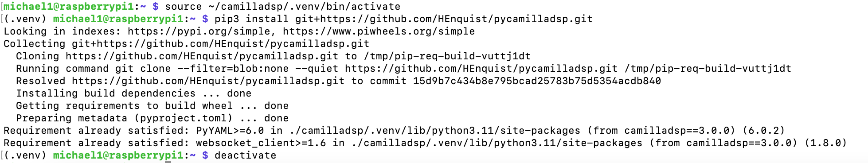
Task: Click the (6.0.2) version at line end
Action: (x=764, y=131)
